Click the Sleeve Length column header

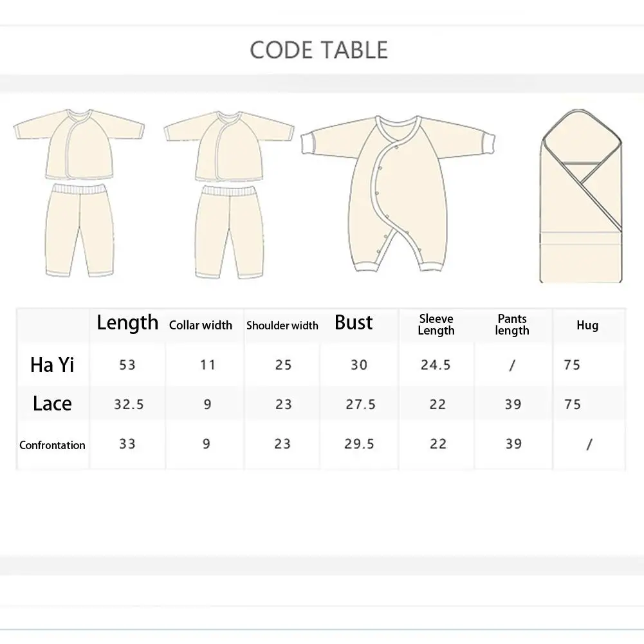click(436, 324)
